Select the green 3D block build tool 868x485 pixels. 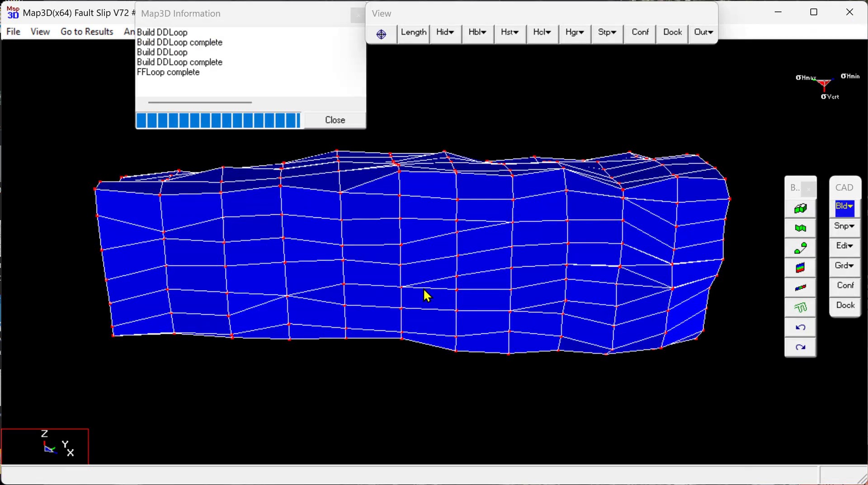tap(800, 209)
